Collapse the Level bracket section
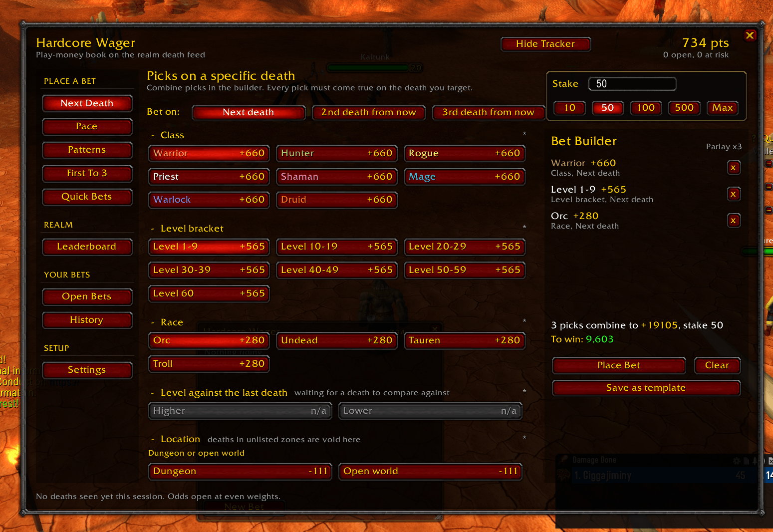The height and width of the screenshot is (532, 773). click(x=153, y=229)
